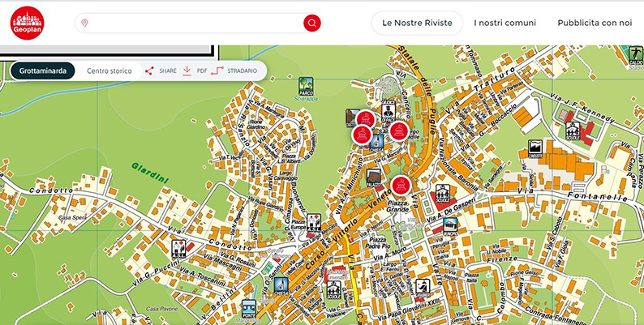Open Pubblicita con noi page
The width and height of the screenshot is (644, 325).
click(595, 23)
